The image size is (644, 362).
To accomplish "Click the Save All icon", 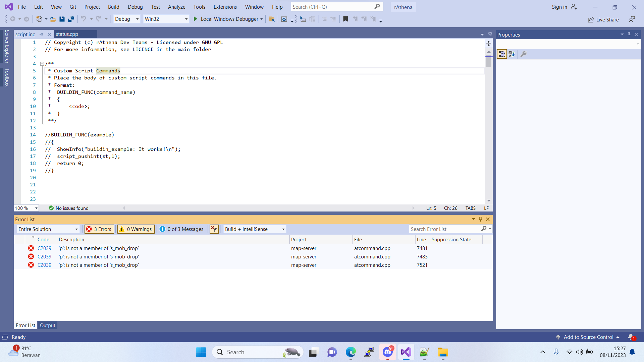I will (x=71, y=19).
